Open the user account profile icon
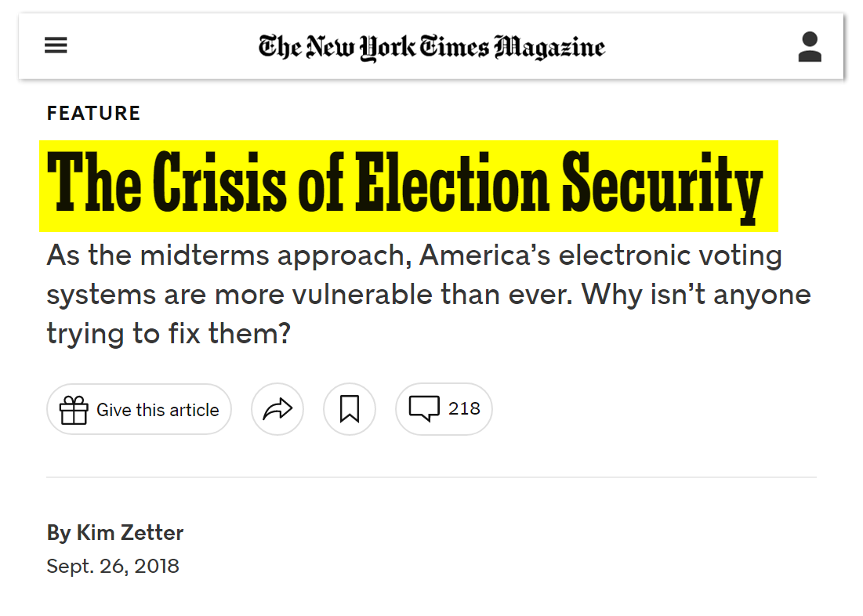The width and height of the screenshot is (863, 616). tap(810, 47)
